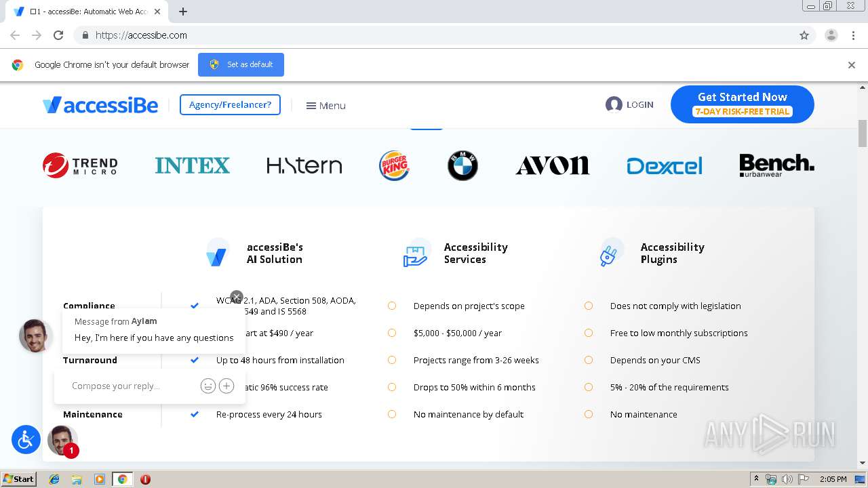Click the page vertical scrollbar thumb

[863, 133]
